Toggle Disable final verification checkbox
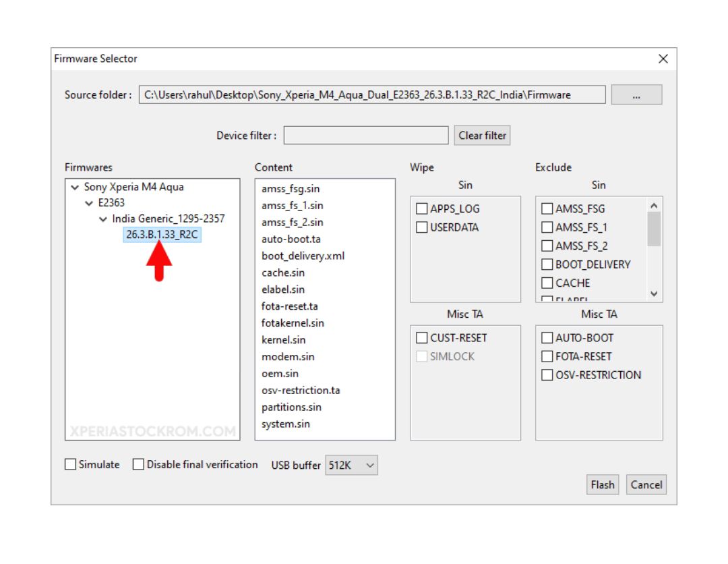Image resolution: width=728 pixels, height=564 pixels. 138,464
